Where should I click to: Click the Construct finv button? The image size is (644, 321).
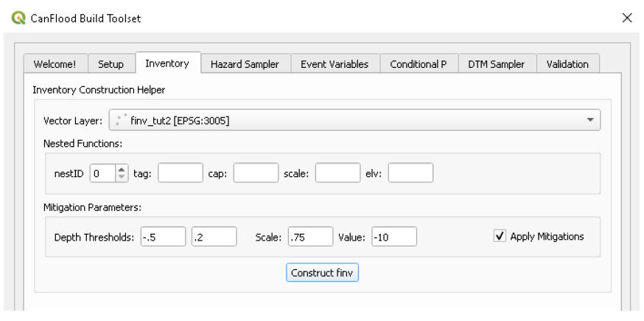click(x=323, y=272)
